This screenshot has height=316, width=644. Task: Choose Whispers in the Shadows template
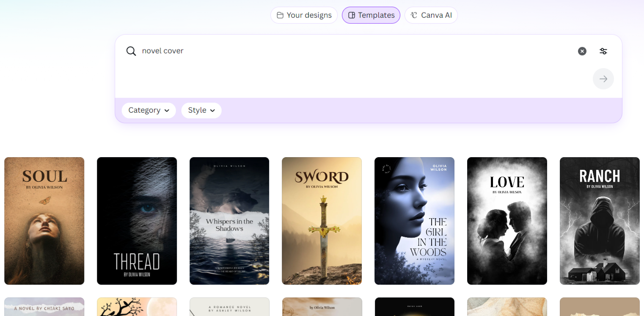(229, 221)
